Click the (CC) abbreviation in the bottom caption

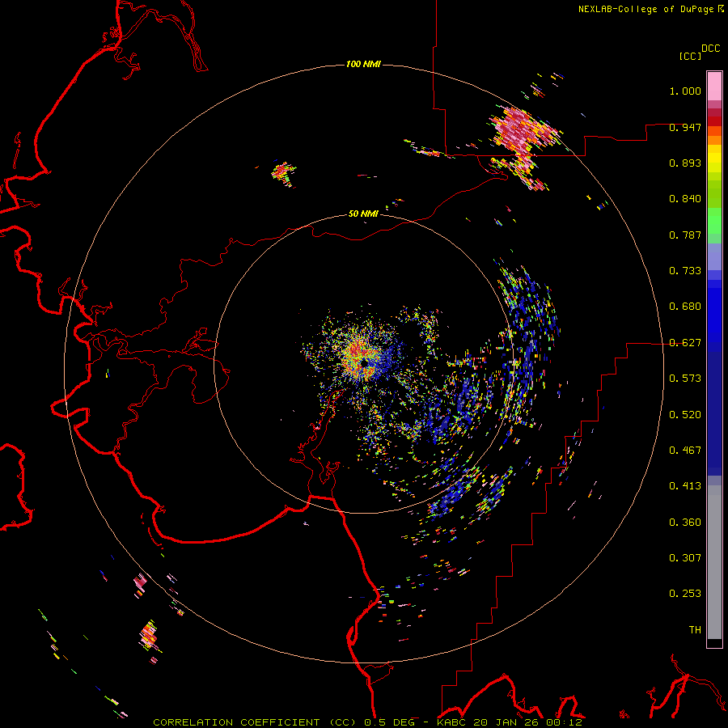point(344,722)
